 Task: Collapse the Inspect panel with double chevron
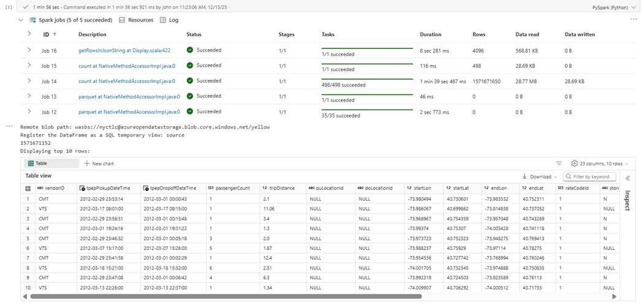coord(627,178)
